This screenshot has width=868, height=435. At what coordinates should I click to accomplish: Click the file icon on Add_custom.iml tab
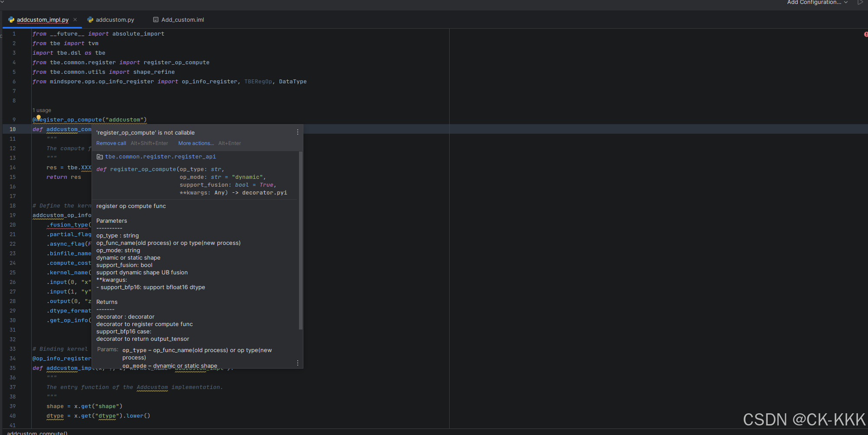156,20
